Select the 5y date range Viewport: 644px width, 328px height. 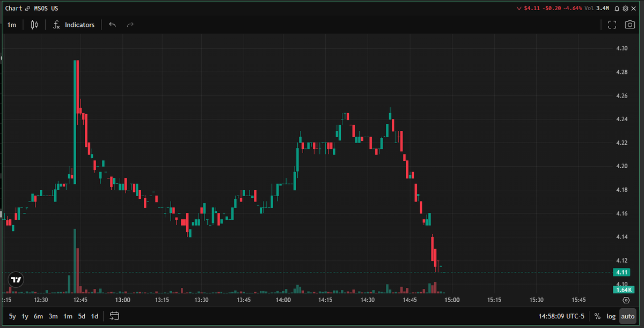(12, 316)
